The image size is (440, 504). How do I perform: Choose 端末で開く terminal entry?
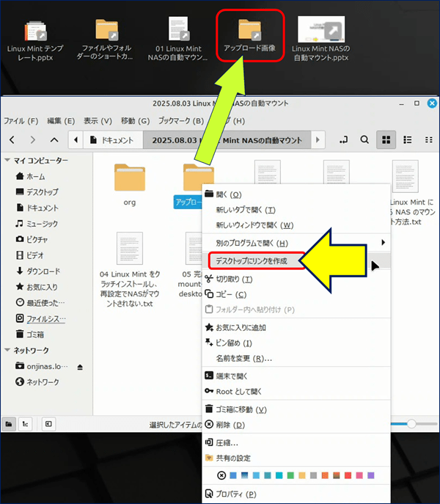pyautogui.click(x=296, y=376)
